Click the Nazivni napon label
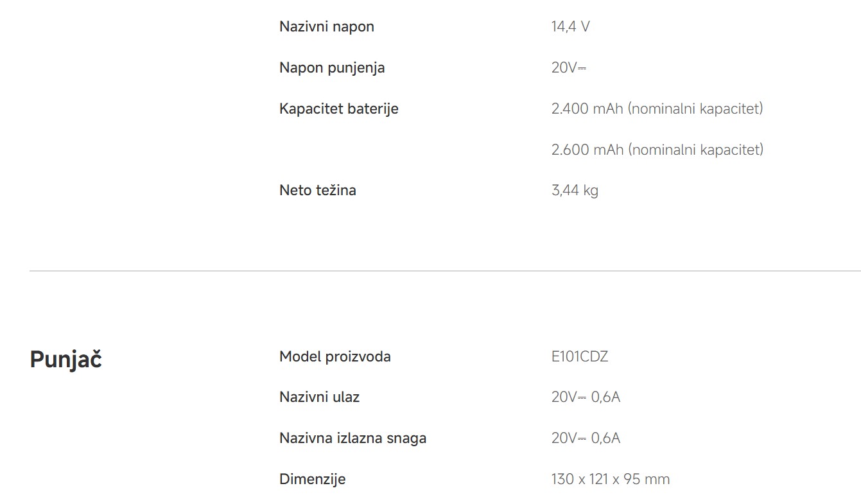Viewport: 861px width, 504px height. coord(326,27)
